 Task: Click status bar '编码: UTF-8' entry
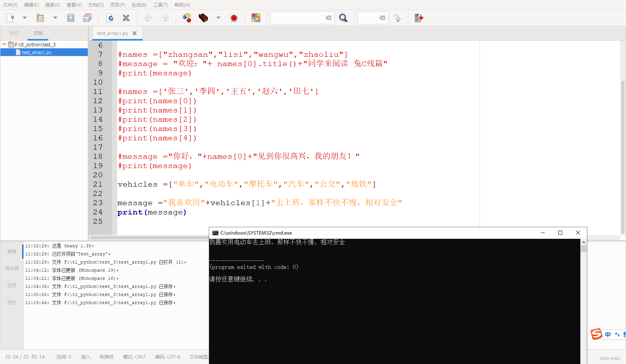[x=167, y=357]
